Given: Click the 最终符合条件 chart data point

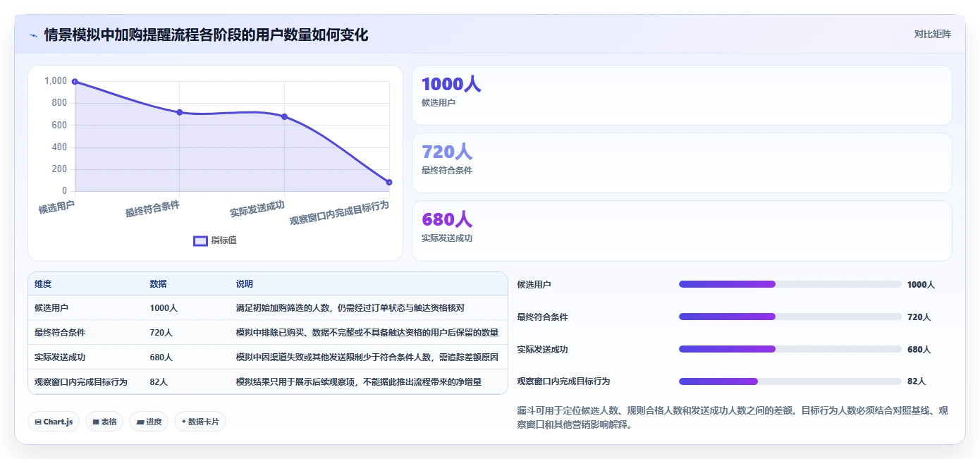Looking at the screenshot, I should [180, 112].
